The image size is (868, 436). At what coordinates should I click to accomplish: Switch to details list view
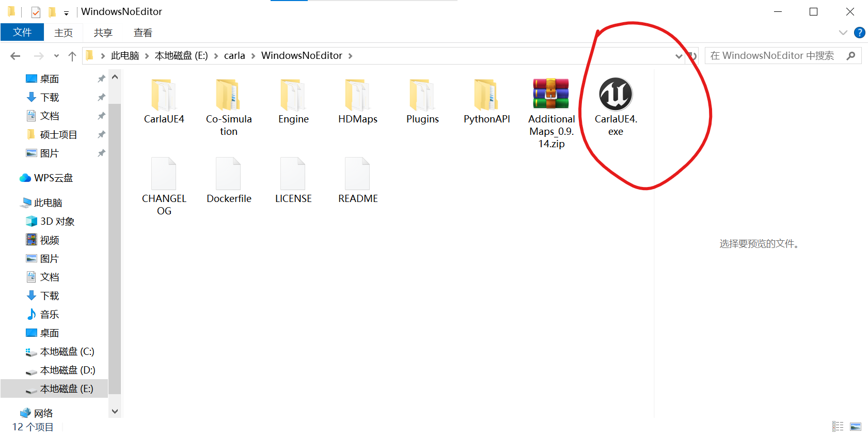click(x=838, y=427)
